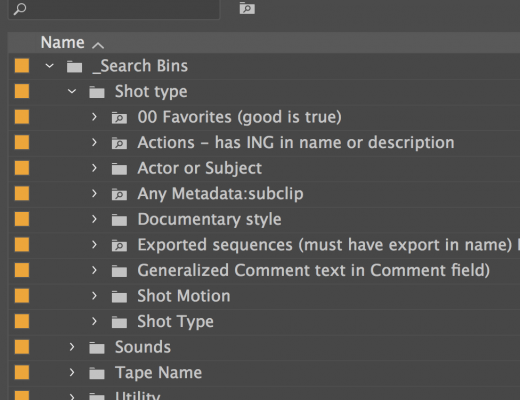The image size is (520, 400).
Task: Select the Shot Motion row
Action: click(x=184, y=296)
